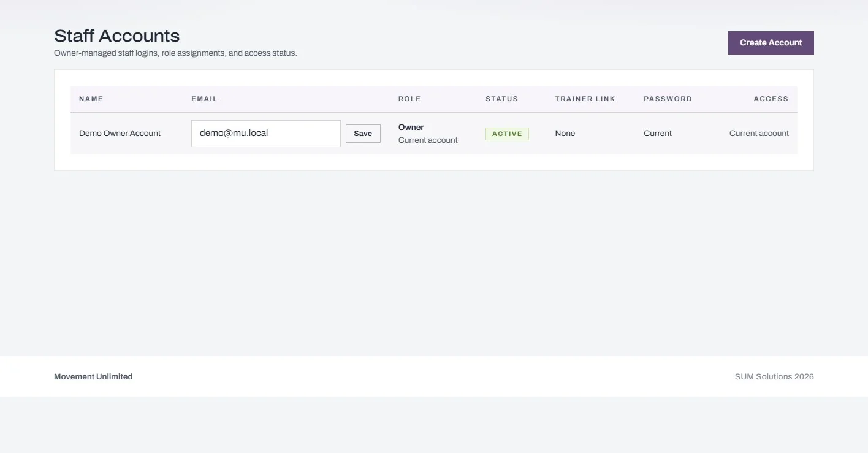Click the STATUS column header

click(x=501, y=99)
